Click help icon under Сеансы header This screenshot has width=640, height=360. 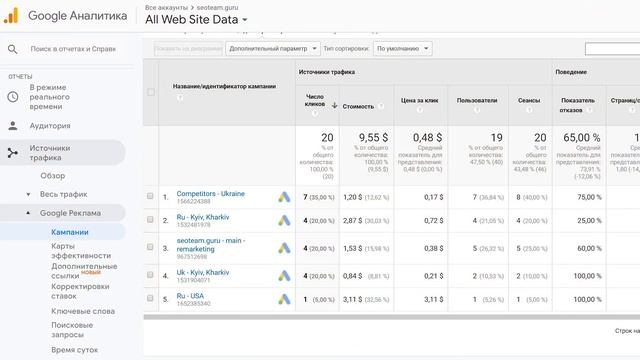(529, 110)
